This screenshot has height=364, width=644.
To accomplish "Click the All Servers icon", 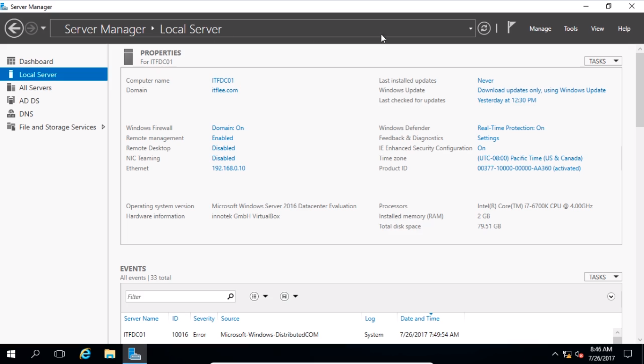I will coord(11,87).
